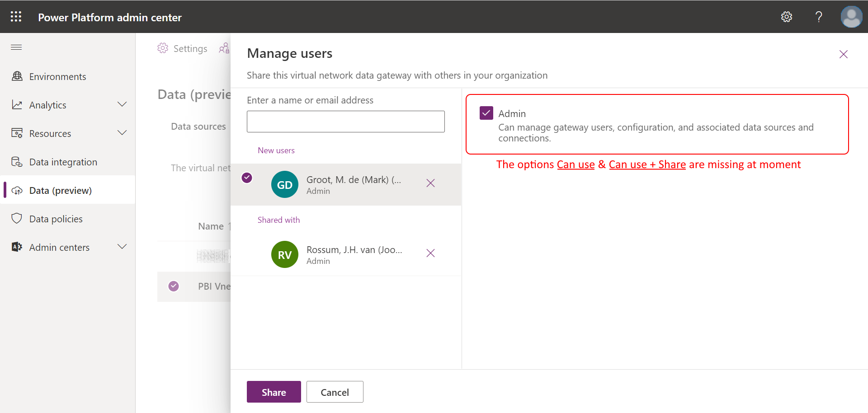Open the Environments section in sidebar

coord(57,76)
